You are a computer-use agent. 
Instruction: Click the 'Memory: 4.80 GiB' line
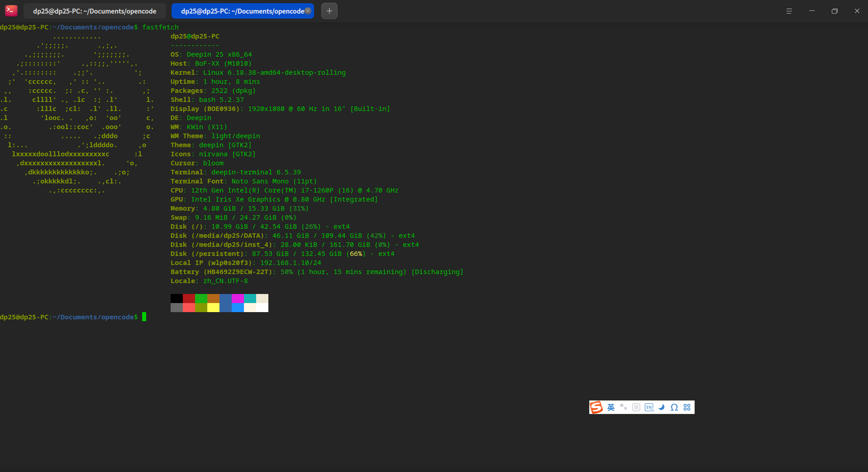239,208
